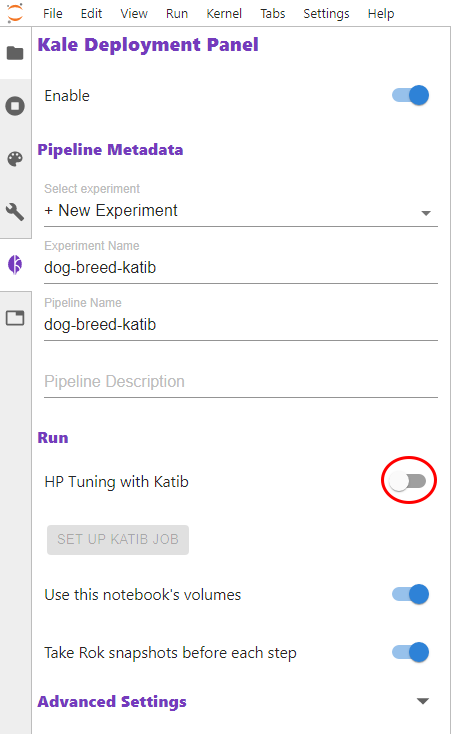Open the Kernel menu
This screenshot has height=734, width=451.
[x=224, y=14]
